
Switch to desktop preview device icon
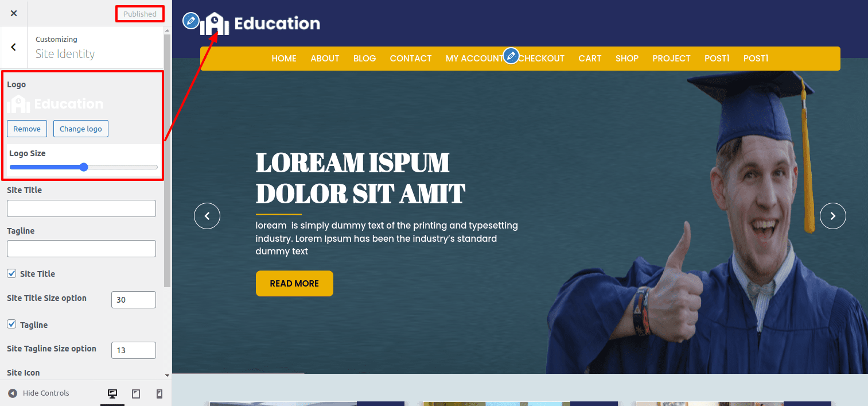point(112,393)
